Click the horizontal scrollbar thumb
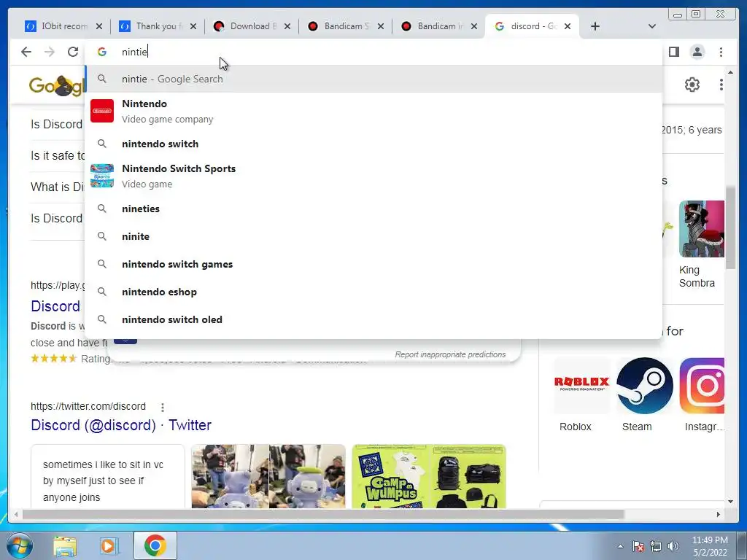747x560 pixels. point(323,514)
